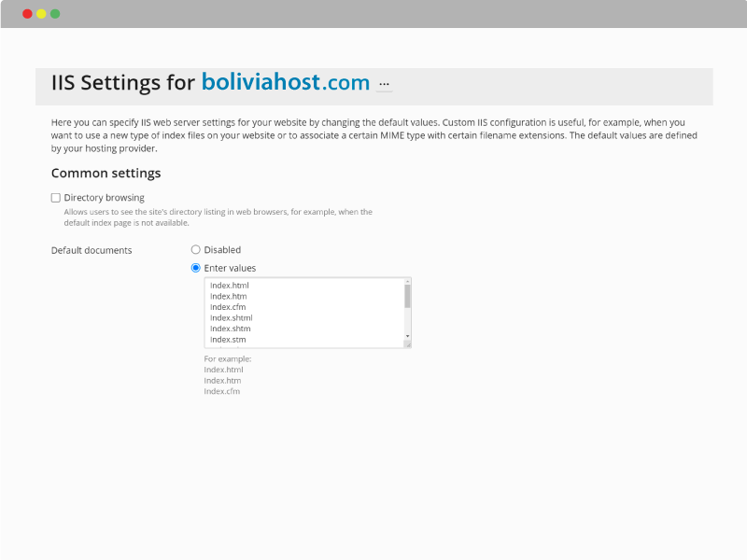Click the default documents scrollbar thumb

407,296
